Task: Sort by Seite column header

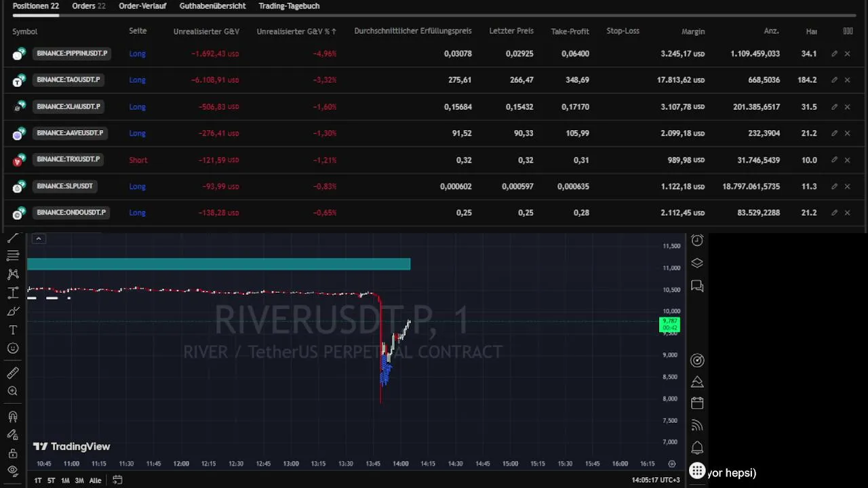Action: [x=138, y=31]
